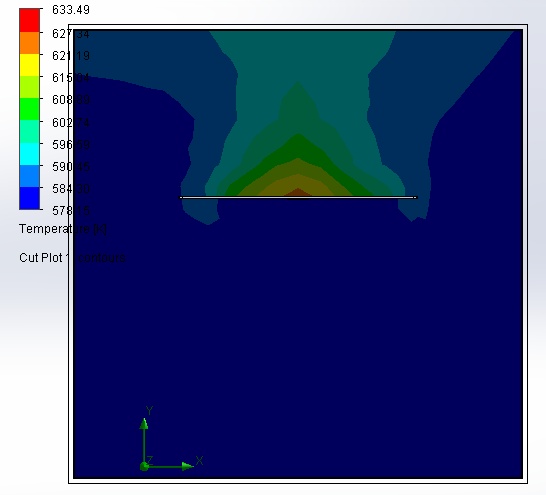Screen dimensions: 546x495
Task: Click the orange legend color band
Action: click(x=30, y=43)
